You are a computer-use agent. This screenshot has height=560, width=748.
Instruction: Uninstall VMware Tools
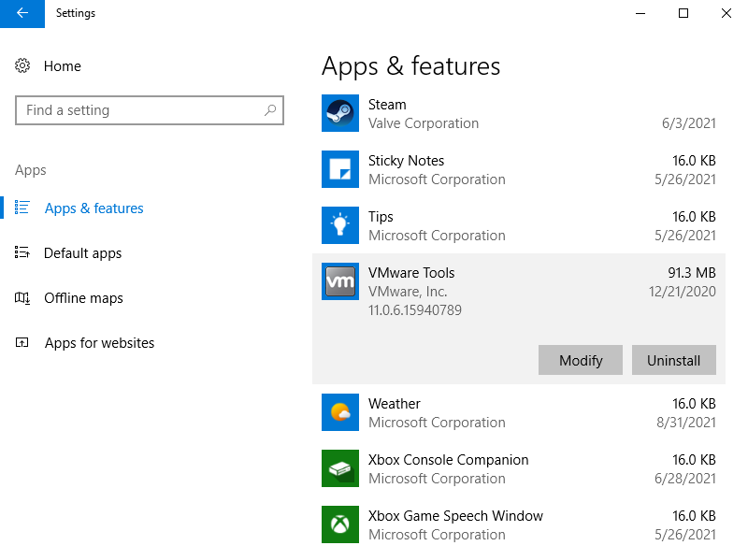pyautogui.click(x=673, y=361)
